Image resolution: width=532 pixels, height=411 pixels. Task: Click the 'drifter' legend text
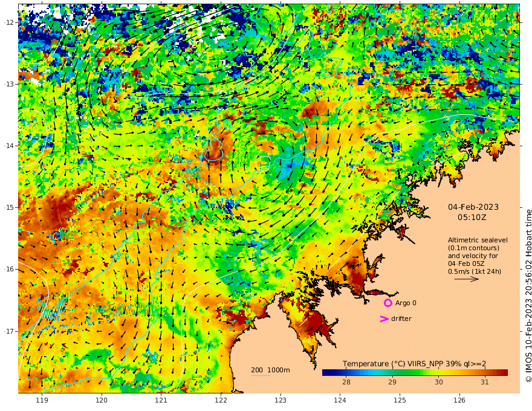pos(401,319)
